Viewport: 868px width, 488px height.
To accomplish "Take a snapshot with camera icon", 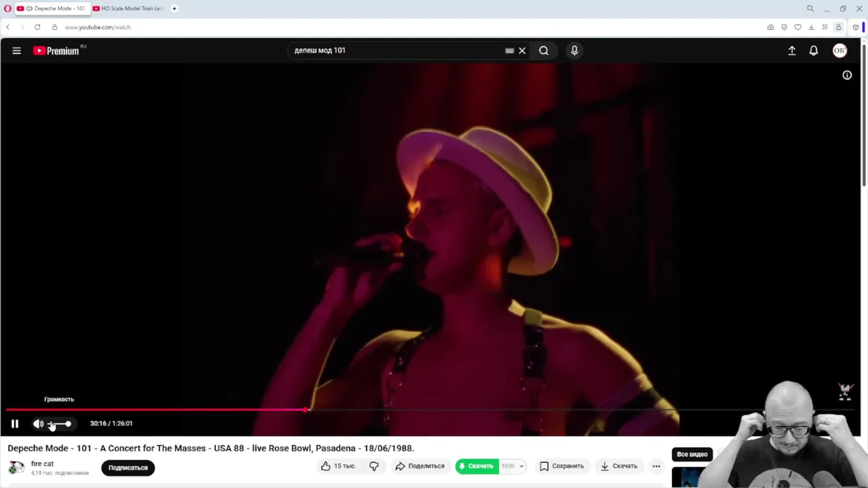I will click(770, 27).
